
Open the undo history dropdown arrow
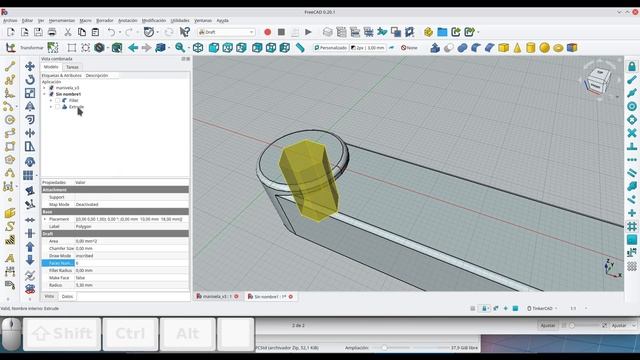pyautogui.click(x=120, y=32)
